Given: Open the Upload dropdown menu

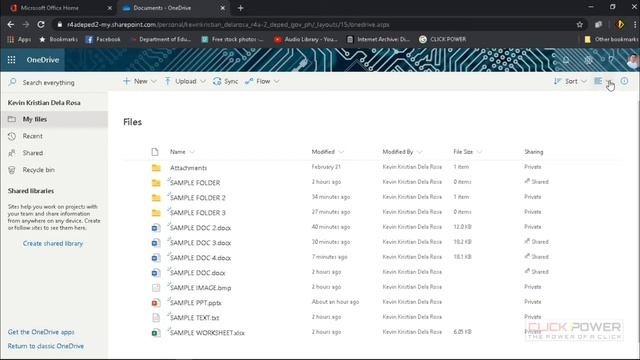Looking at the screenshot, I should (185, 81).
